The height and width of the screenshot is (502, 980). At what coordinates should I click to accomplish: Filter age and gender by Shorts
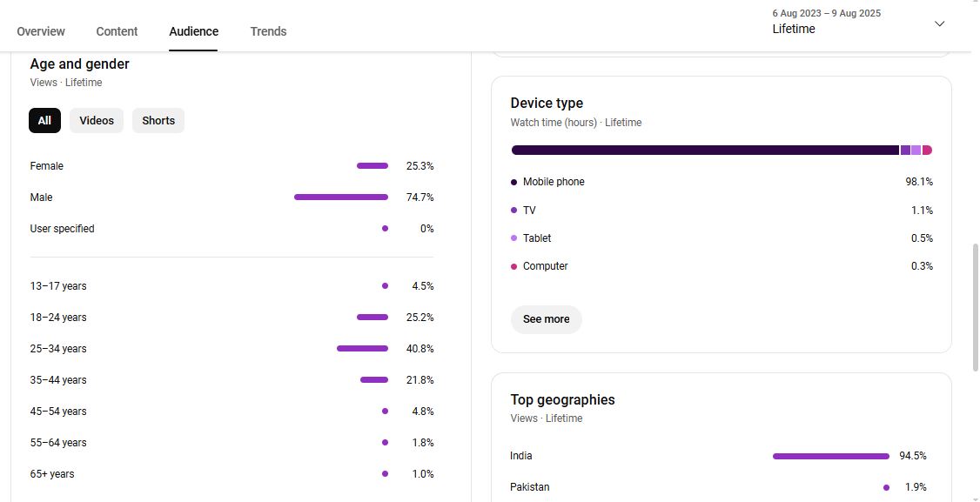pyautogui.click(x=158, y=121)
